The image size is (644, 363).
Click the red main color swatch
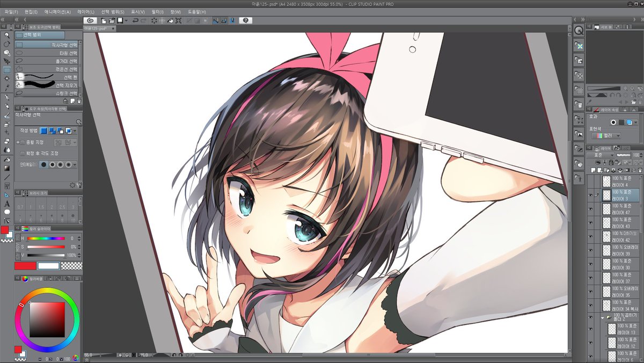point(25,266)
